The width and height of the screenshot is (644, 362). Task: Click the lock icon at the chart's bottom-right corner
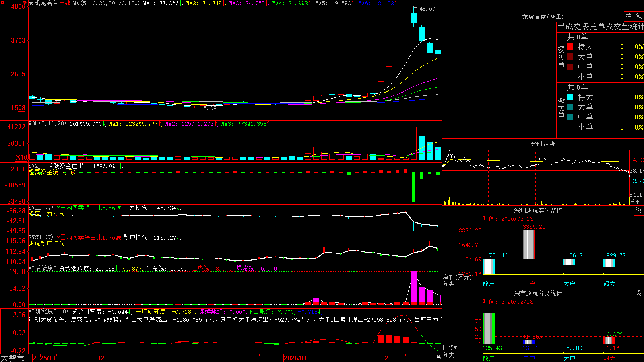point(438,357)
